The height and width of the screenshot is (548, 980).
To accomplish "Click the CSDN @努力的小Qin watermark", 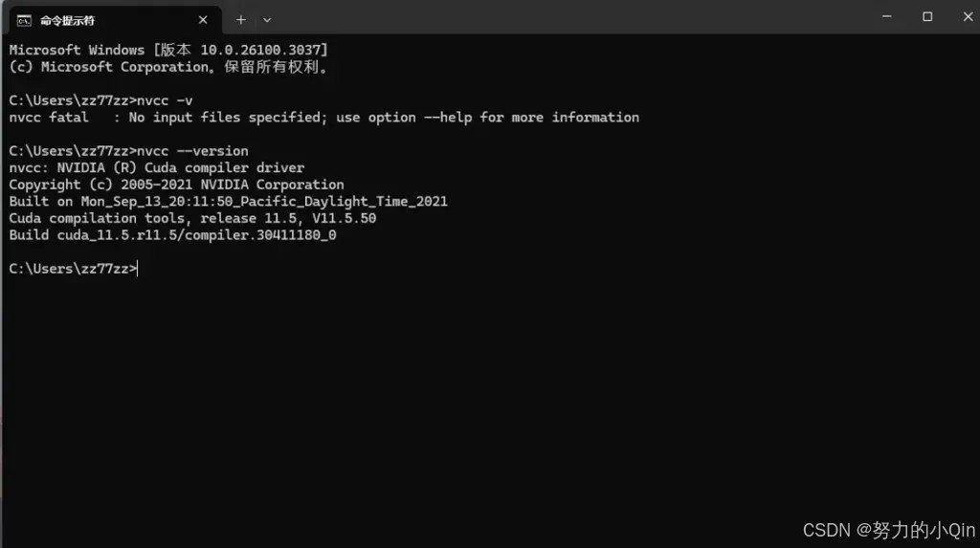I will click(x=889, y=531).
